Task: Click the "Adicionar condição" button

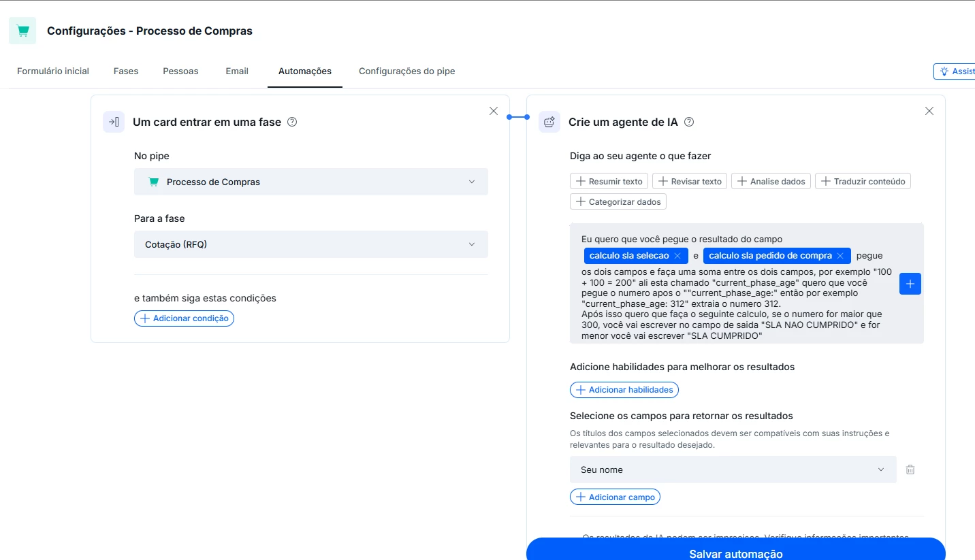Action: (x=184, y=318)
